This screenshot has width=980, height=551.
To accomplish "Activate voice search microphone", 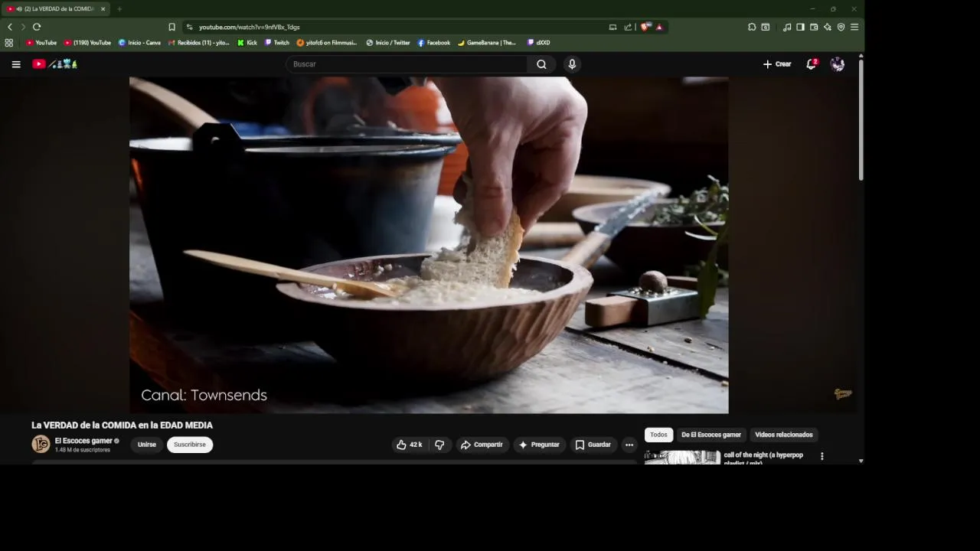I will click(572, 64).
